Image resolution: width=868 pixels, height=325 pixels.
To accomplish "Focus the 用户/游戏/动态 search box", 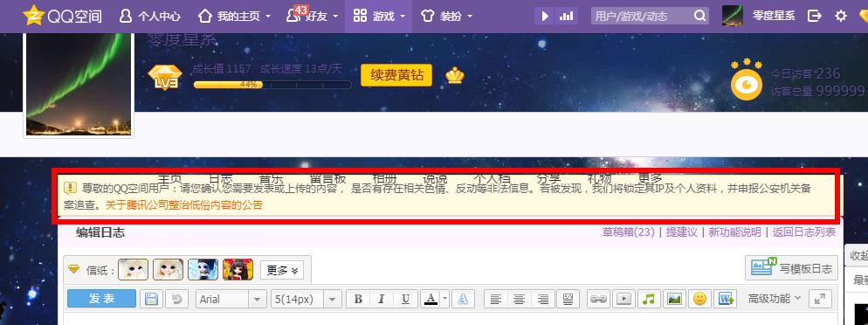I will click(x=641, y=16).
